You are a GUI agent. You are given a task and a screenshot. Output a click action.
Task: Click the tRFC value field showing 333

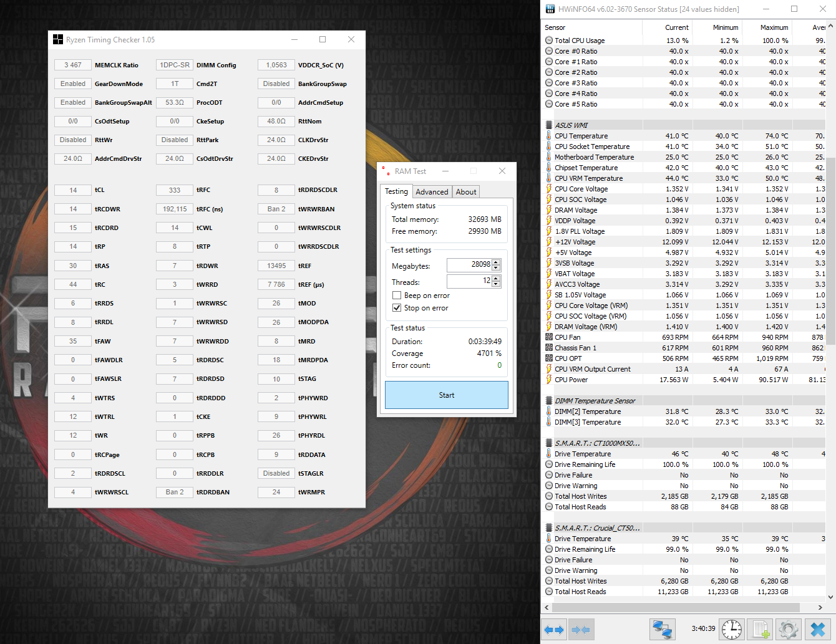tap(175, 190)
